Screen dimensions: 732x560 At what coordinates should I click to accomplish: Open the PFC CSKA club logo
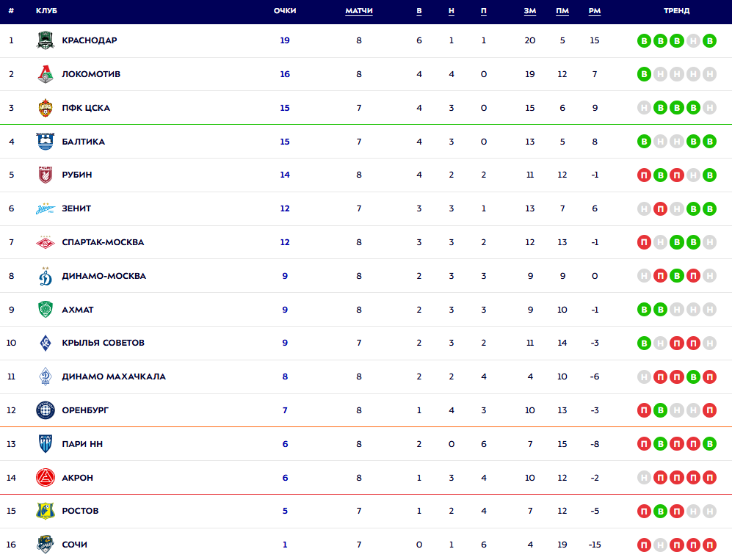tap(46, 108)
